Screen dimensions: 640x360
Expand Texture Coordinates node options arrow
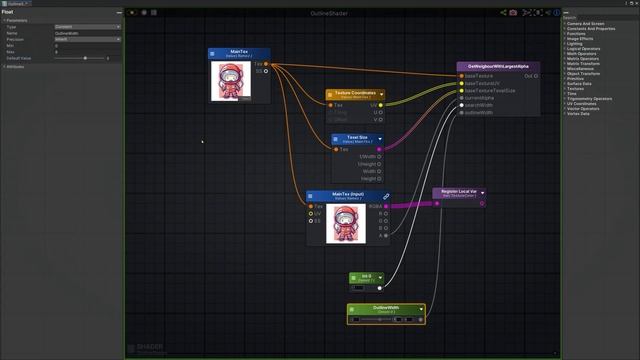(x=381, y=95)
